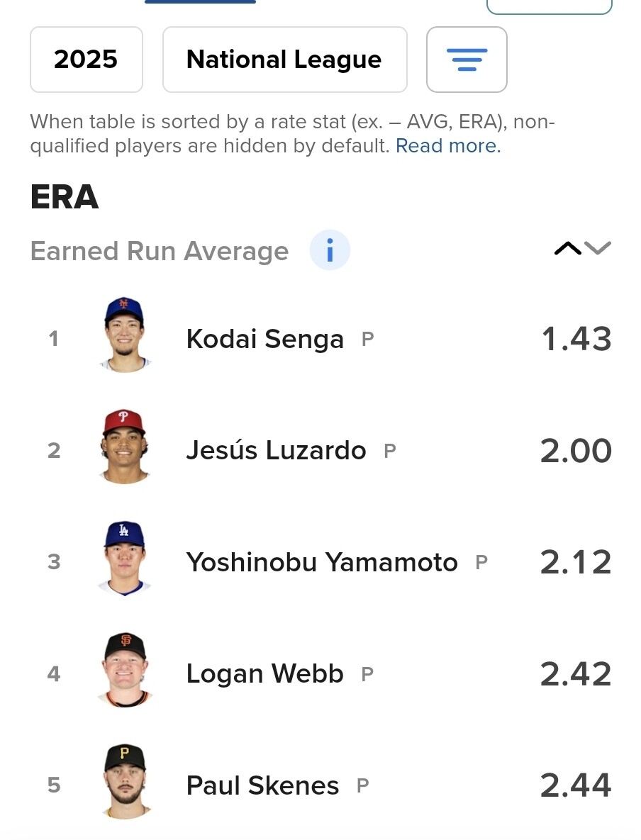Click Yoshinobu Yamamoto's headshot photo
The height and width of the screenshot is (840, 641).
point(124,559)
